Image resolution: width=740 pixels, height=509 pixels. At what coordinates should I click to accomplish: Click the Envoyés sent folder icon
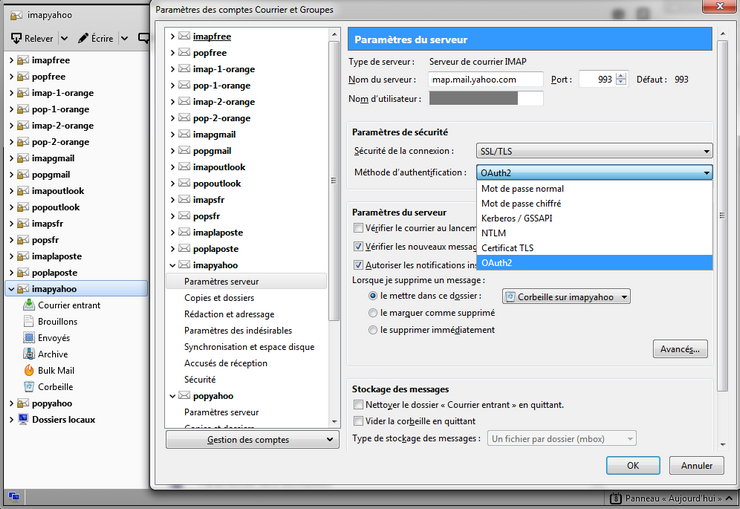pyautogui.click(x=29, y=338)
